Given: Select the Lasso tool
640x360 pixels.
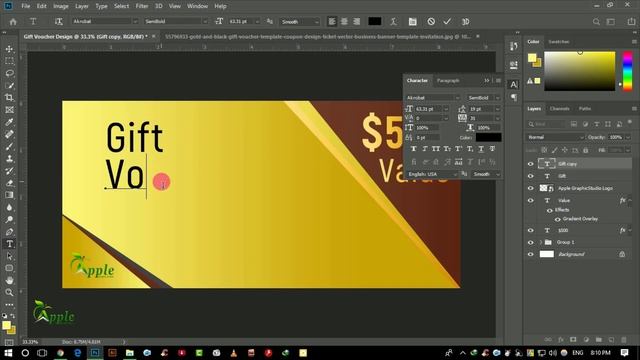Looking at the screenshot, I should (x=9, y=73).
